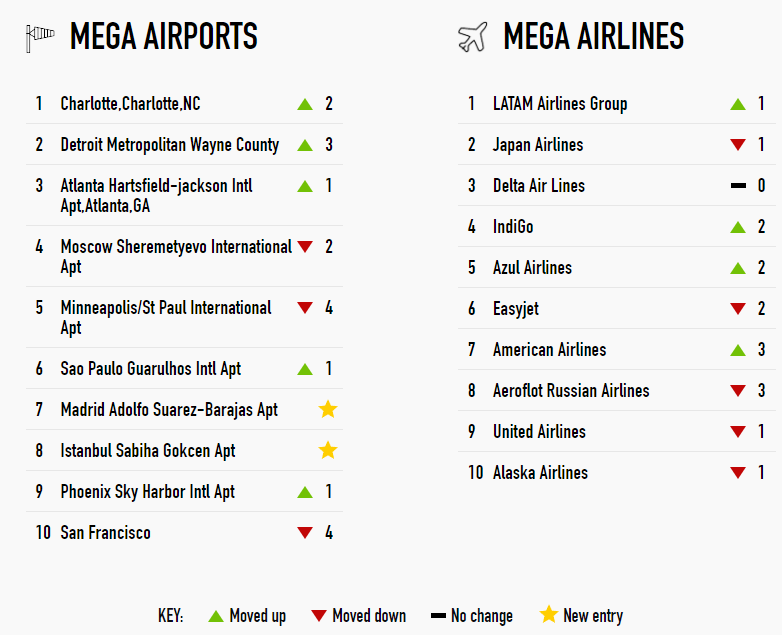Click the star icon for Istanbul Sabiha Gokcen
The height and width of the screenshot is (635, 782).
328,450
